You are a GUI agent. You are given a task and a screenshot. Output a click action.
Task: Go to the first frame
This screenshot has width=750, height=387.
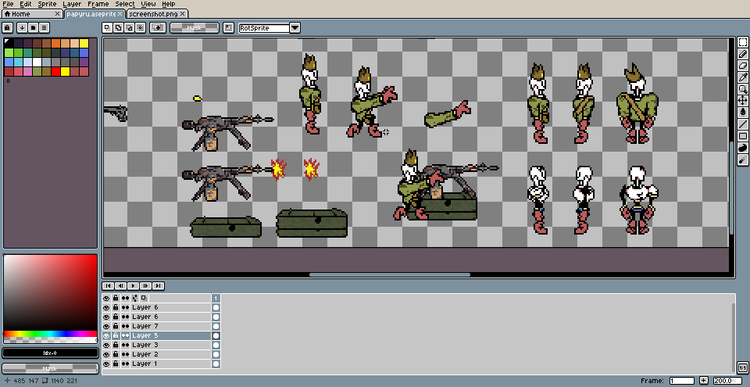[108, 286]
